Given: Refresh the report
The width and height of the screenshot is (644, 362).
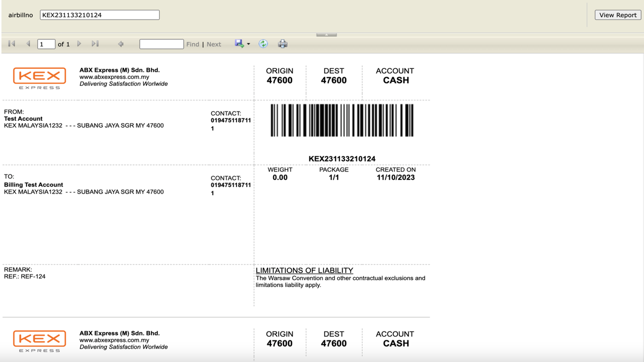Looking at the screenshot, I should click(x=263, y=44).
